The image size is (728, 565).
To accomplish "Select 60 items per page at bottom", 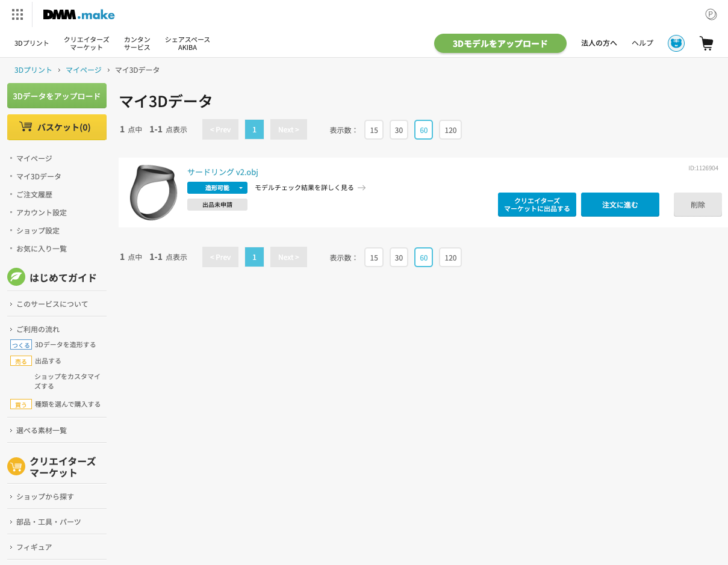I will [423, 258].
